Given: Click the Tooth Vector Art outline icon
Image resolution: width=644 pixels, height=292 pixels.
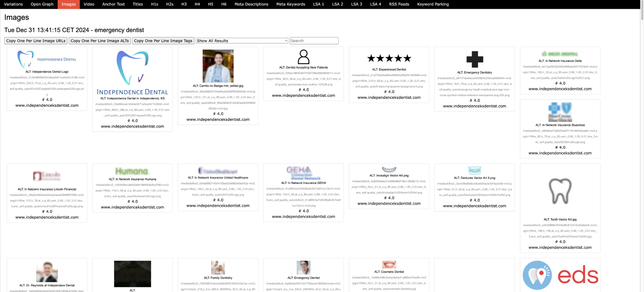Looking at the screenshot, I should [x=560, y=191].
